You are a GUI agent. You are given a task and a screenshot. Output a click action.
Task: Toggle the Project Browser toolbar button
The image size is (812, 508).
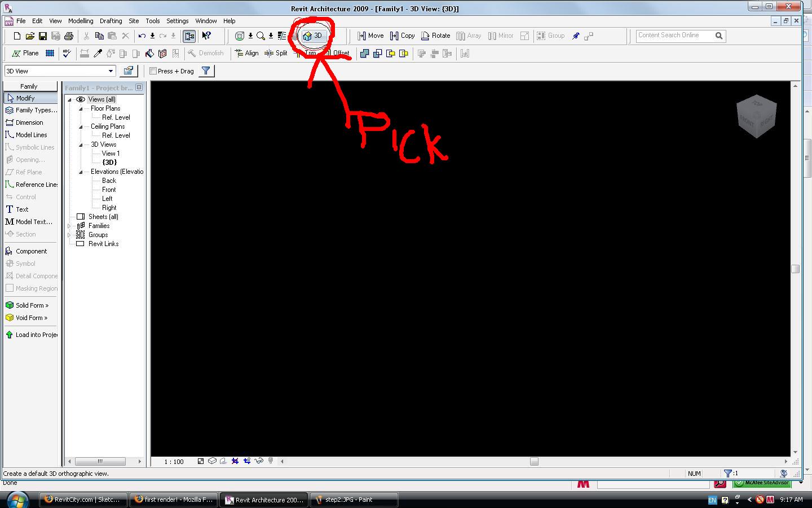[x=189, y=36]
